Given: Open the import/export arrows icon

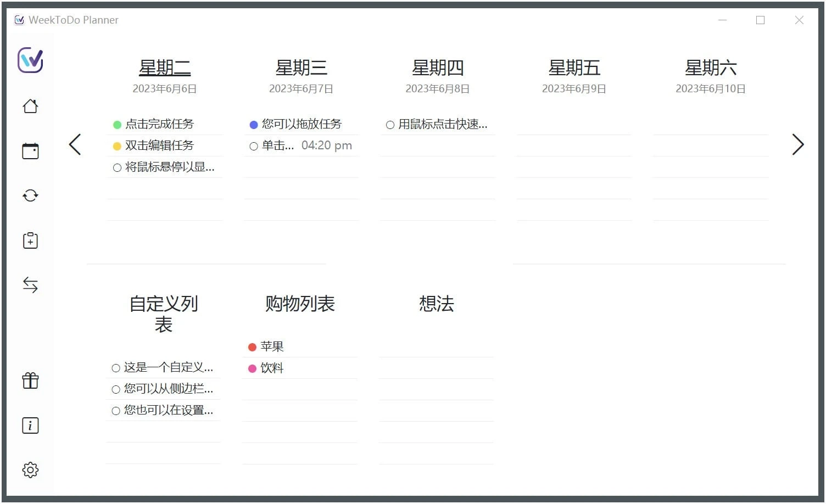Looking at the screenshot, I should coord(30,284).
